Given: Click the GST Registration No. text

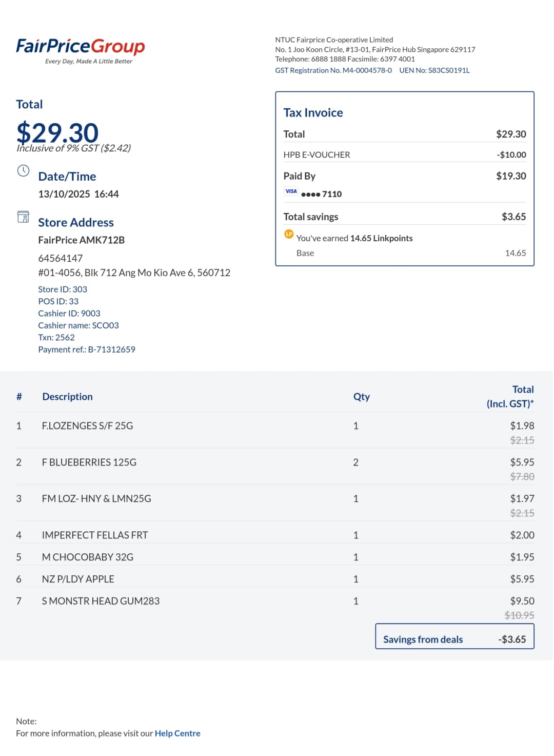Looking at the screenshot, I should pyautogui.click(x=333, y=70).
